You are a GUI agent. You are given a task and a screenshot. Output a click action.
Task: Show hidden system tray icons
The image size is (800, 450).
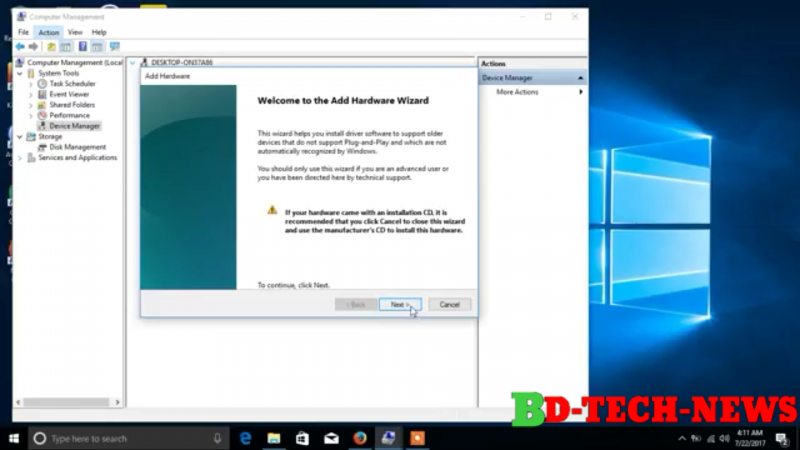click(x=682, y=438)
